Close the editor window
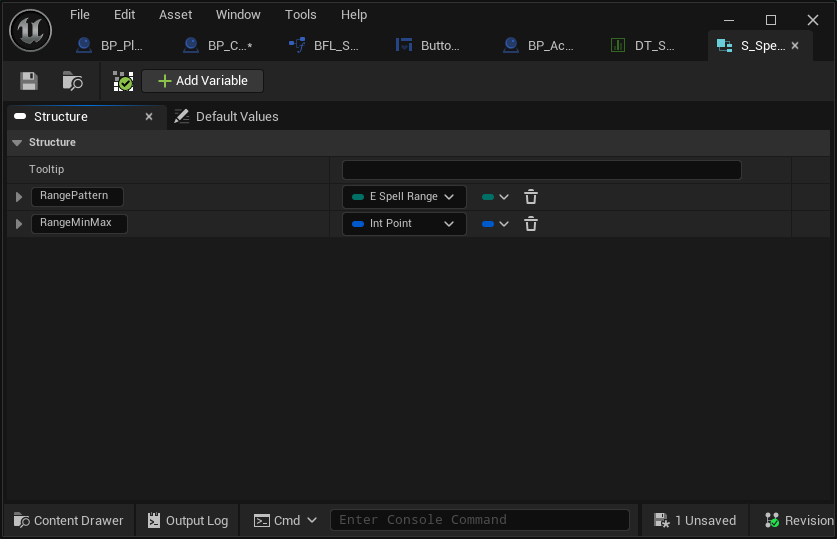 pos(812,20)
